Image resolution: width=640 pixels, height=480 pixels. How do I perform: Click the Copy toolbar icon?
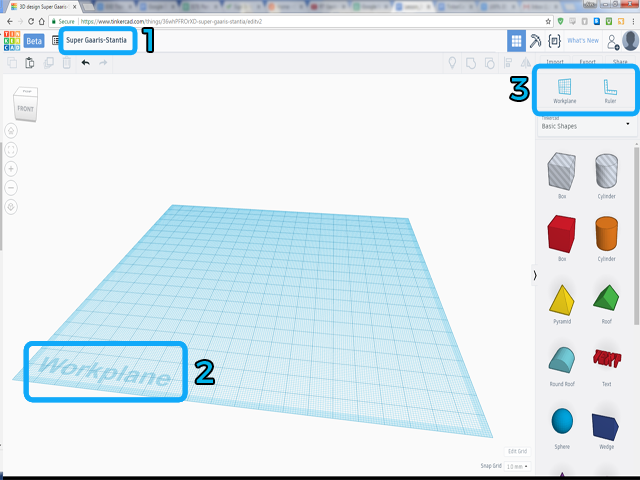[x=12, y=63]
